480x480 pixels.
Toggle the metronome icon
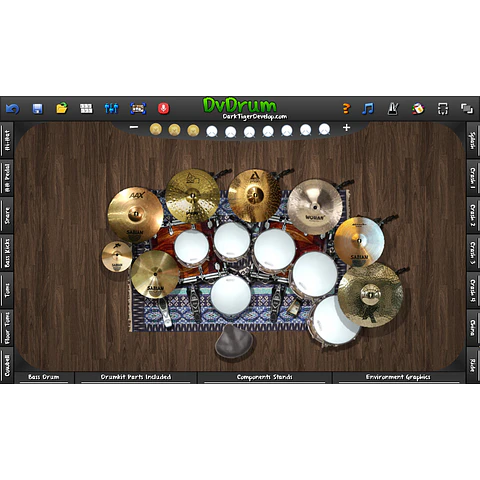[x=393, y=109]
